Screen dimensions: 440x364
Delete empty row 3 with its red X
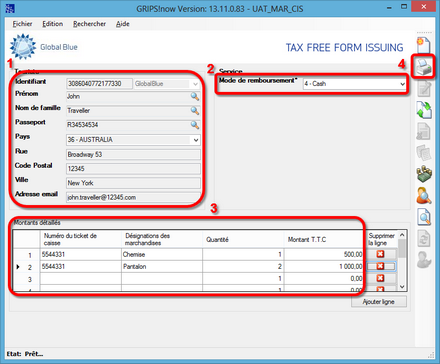pyautogui.click(x=380, y=278)
